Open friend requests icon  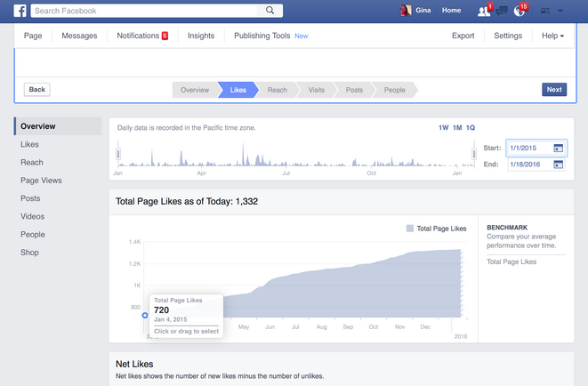pos(484,12)
